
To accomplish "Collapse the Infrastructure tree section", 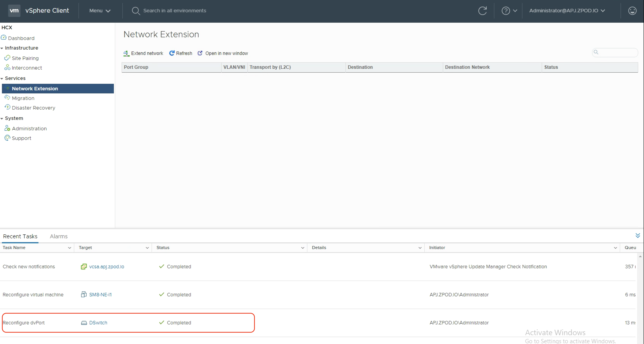I will tap(2, 48).
